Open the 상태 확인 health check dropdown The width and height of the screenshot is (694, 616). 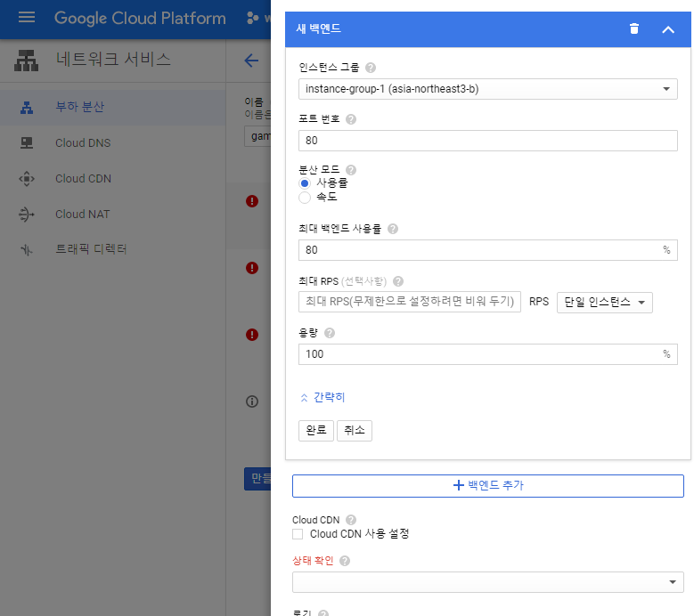[487, 582]
